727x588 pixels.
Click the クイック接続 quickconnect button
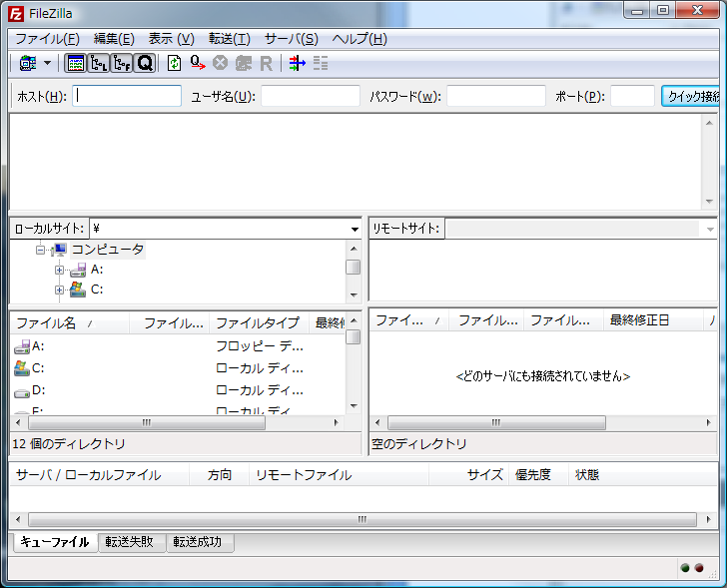pyautogui.click(x=690, y=96)
